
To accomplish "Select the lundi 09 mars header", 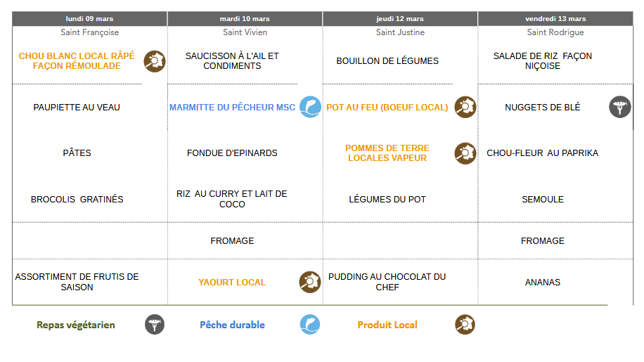I will pos(89,18).
